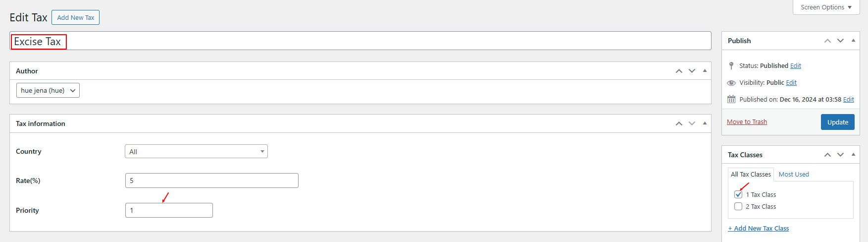The image size is (868, 242).
Task: Click into the Rate(%) input field
Action: pyautogui.click(x=212, y=181)
